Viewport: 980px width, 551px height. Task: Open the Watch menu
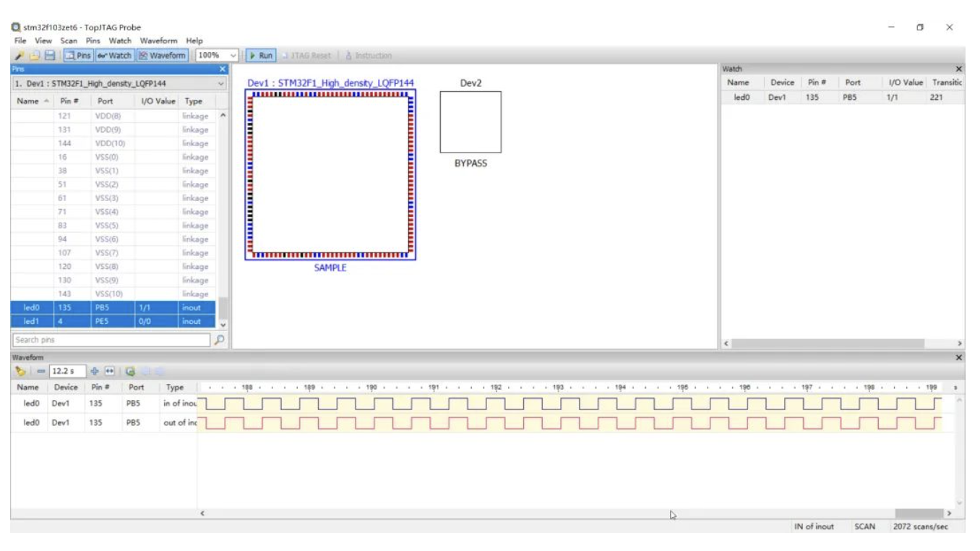121,40
